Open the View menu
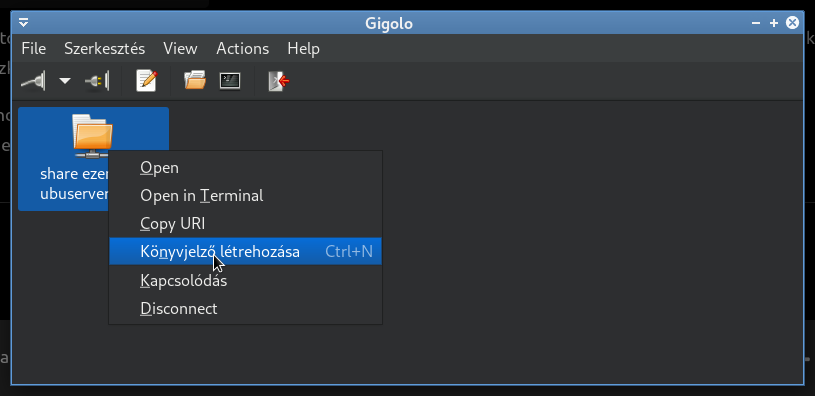815x396 pixels. click(180, 49)
